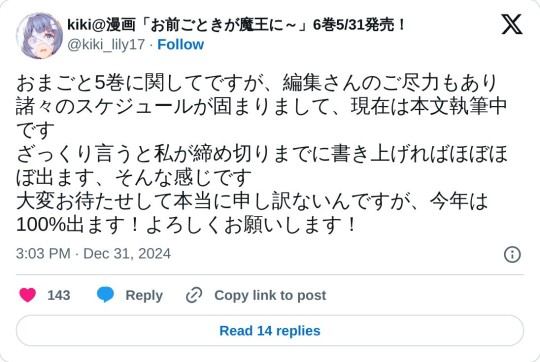Click the X logo in the corner
Image resolution: width=540 pixels, height=362 pixels.
(x=512, y=24)
